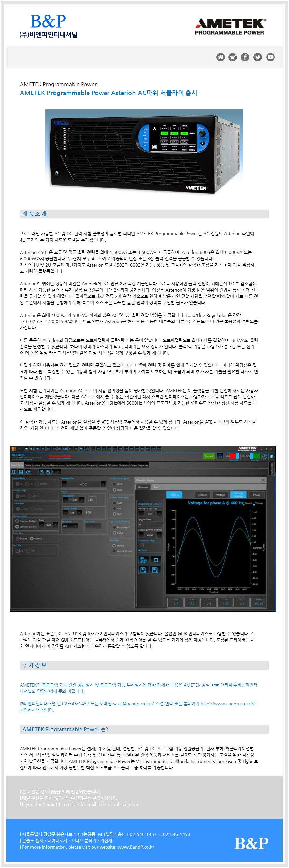Select LATC remote inhibit mode
The width and height of the screenshot is (289, 868).
pos(115,503)
